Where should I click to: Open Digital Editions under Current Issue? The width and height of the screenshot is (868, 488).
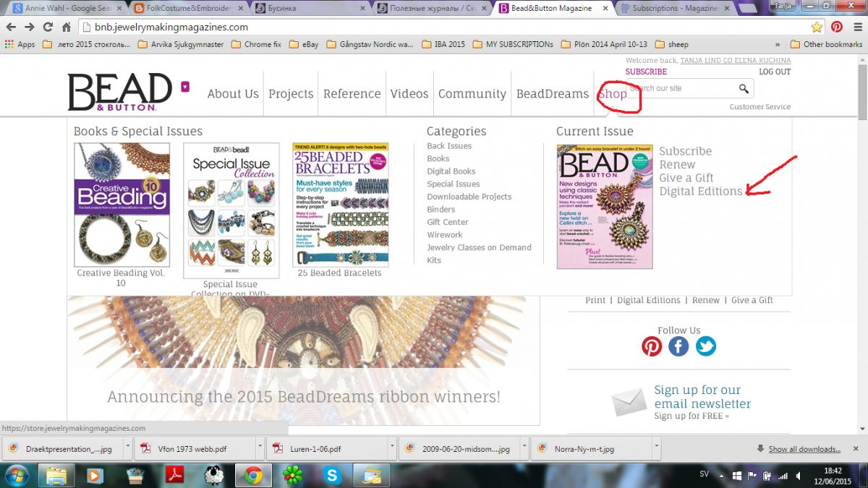[x=700, y=192]
